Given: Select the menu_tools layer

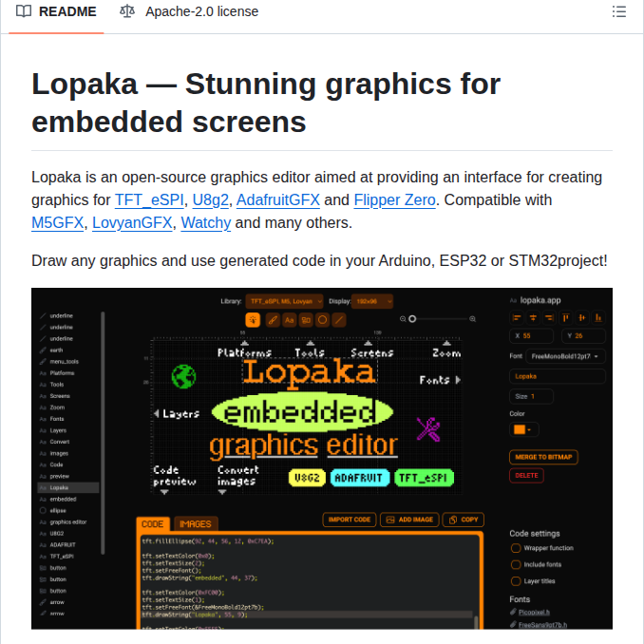Looking at the screenshot, I should click(x=69, y=362).
